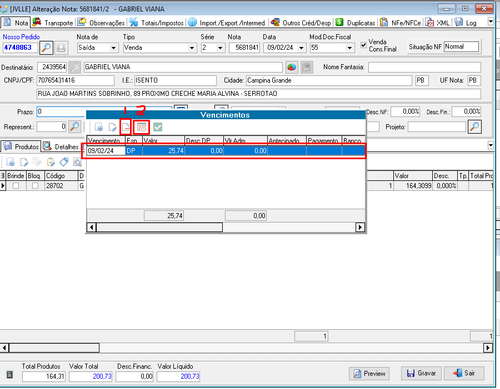Open Data 09/02/24 date dropdown
The height and width of the screenshot is (389, 500).
pos(301,48)
